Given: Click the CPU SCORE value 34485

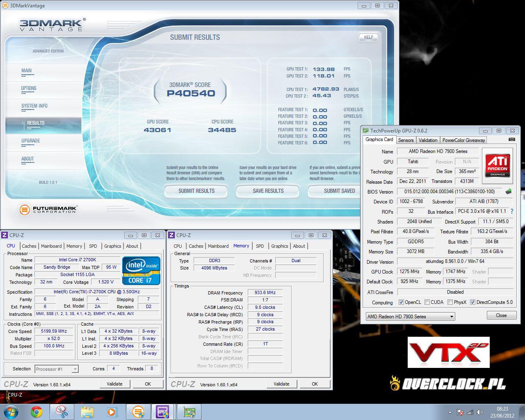Looking at the screenshot, I should click(x=222, y=130).
